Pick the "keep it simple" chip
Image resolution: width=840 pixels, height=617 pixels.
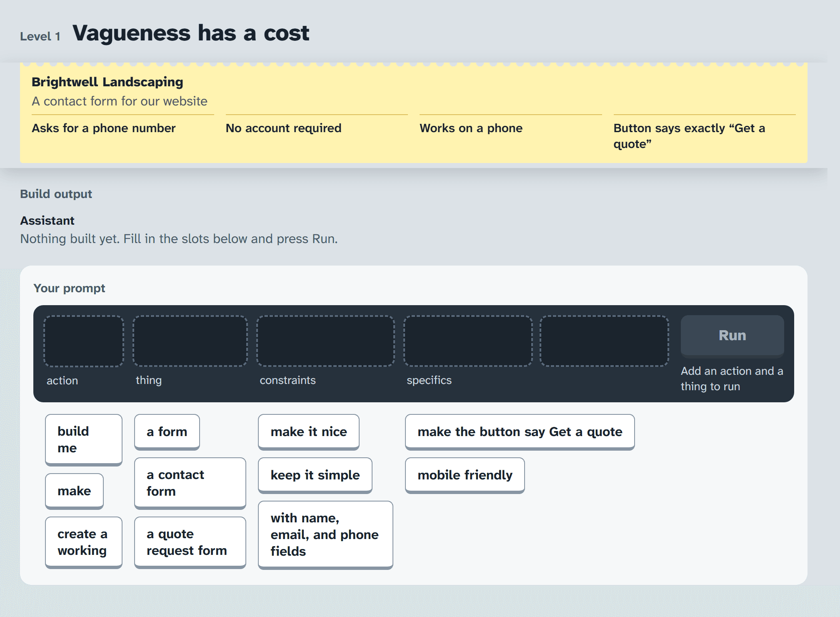tap(315, 475)
